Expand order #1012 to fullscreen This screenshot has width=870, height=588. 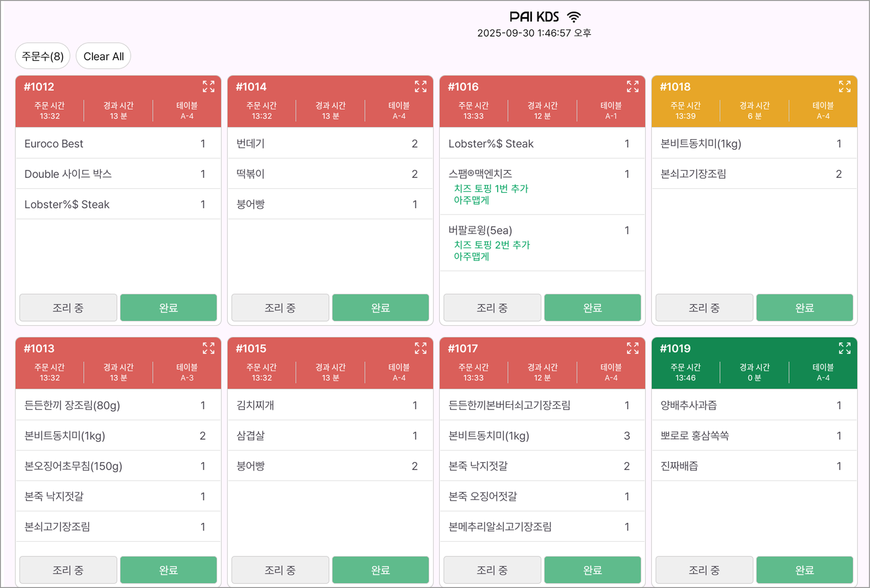[x=208, y=87]
